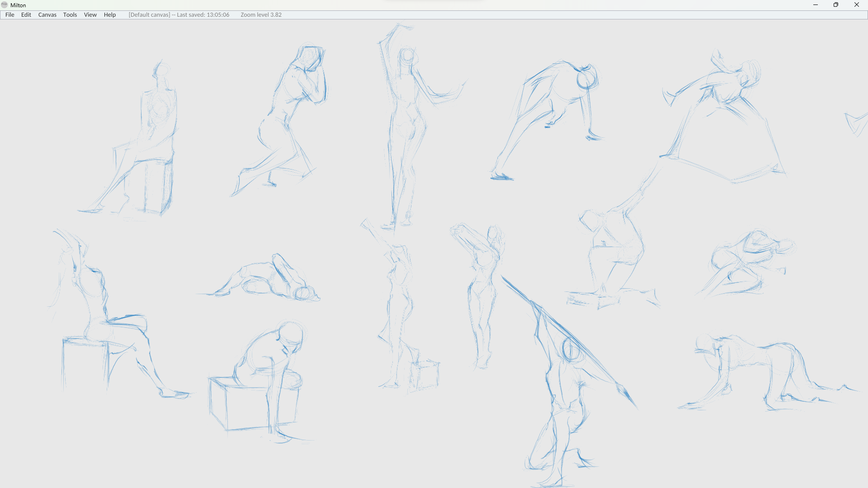Restore down the Milton window

click(836, 5)
